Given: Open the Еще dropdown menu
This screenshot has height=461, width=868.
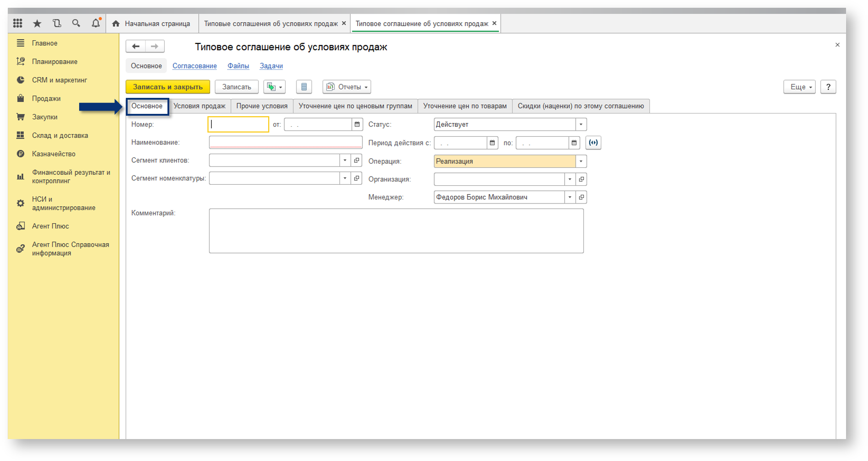Looking at the screenshot, I should (x=800, y=87).
